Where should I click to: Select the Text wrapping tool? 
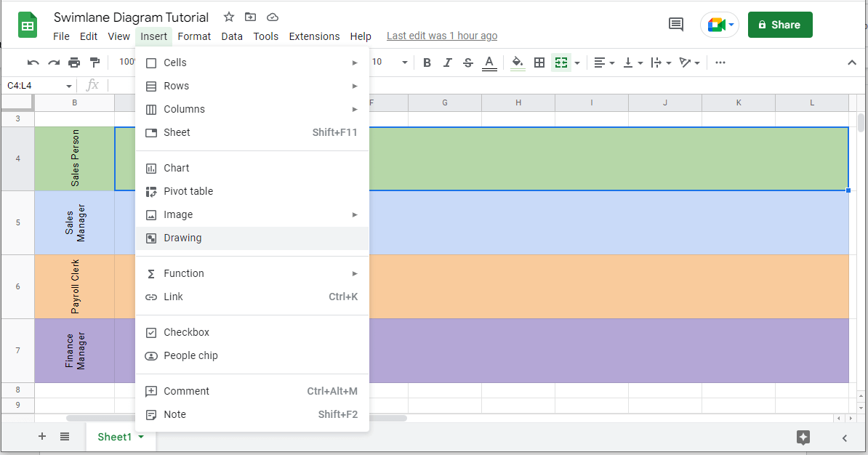657,63
